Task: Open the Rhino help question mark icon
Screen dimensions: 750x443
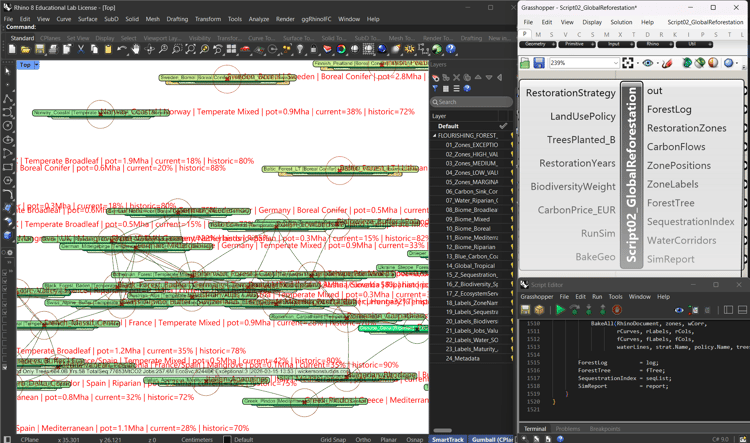Action: pyautogui.click(x=451, y=49)
